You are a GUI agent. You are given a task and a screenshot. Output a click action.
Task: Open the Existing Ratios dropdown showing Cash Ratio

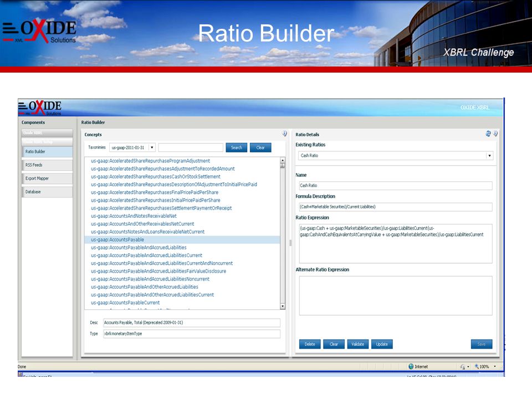point(396,155)
